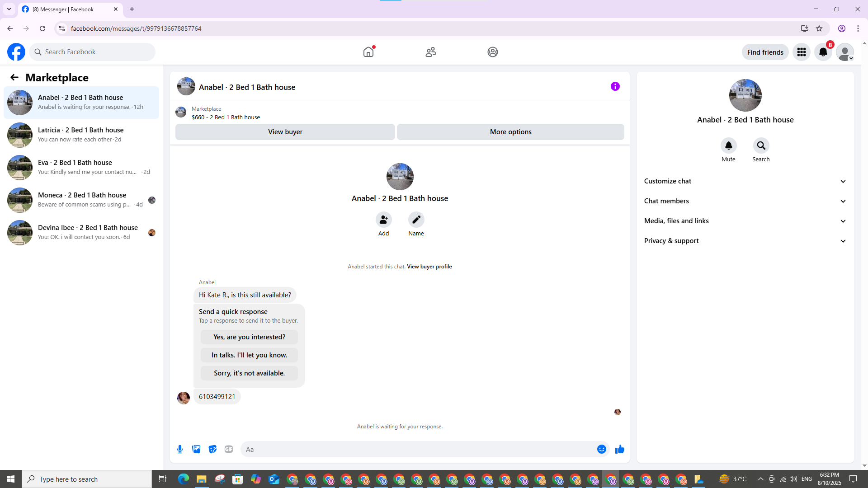Go to the Facebook Home tab
Viewport: 868px width, 488px height.
[368, 52]
